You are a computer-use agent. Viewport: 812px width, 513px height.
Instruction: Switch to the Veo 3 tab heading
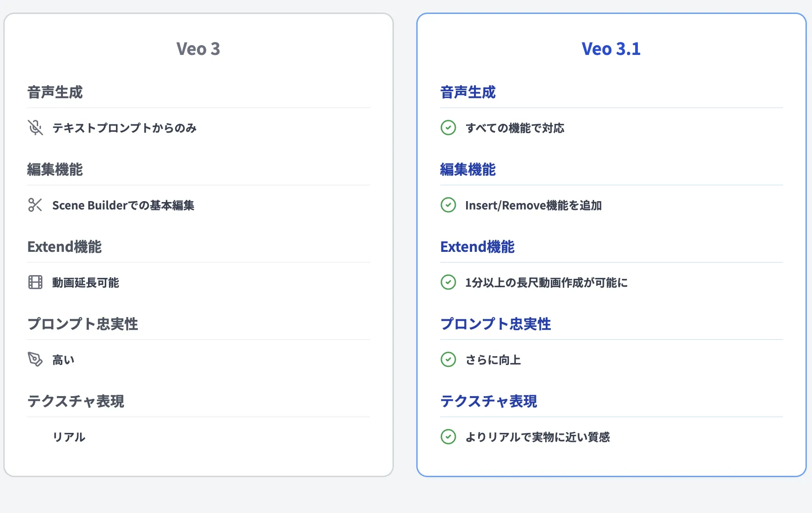(198, 48)
